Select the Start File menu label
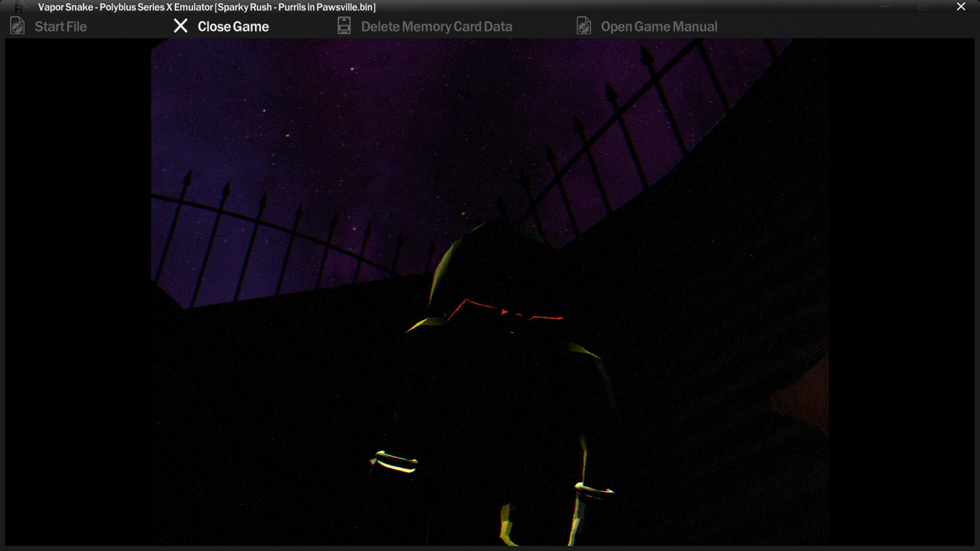980x551 pixels. (x=61, y=27)
